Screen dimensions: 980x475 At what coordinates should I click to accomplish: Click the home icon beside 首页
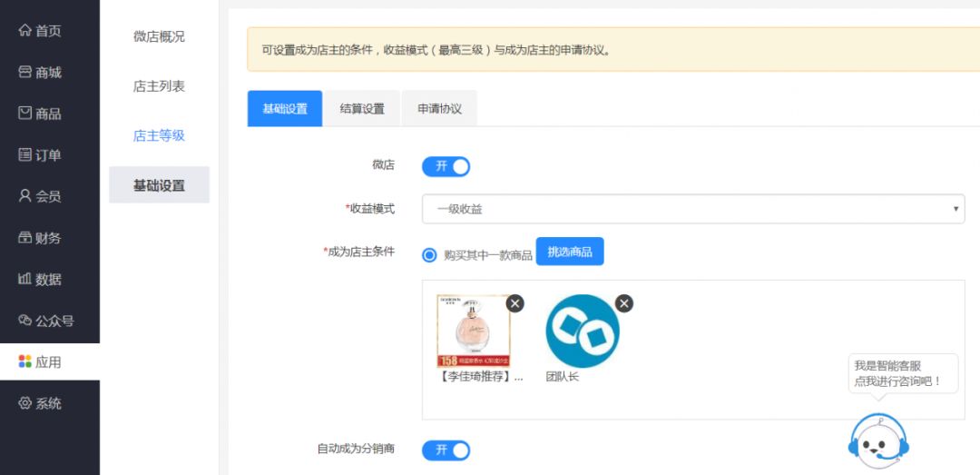[x=24, y=30]
